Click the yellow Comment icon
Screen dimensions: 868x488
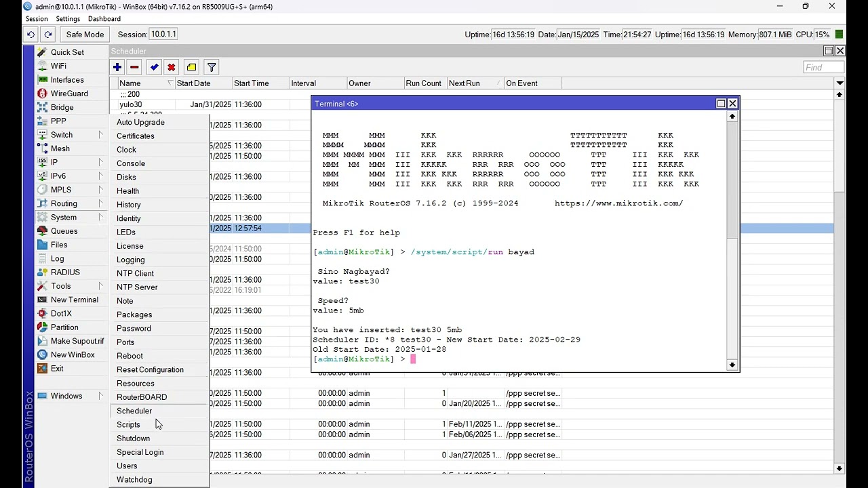click(191, 67)
